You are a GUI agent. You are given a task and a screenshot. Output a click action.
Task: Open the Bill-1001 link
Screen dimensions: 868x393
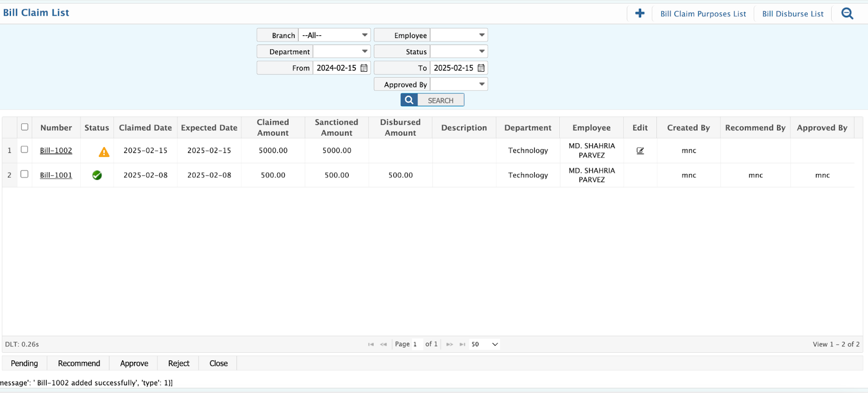tap(56, 175)
